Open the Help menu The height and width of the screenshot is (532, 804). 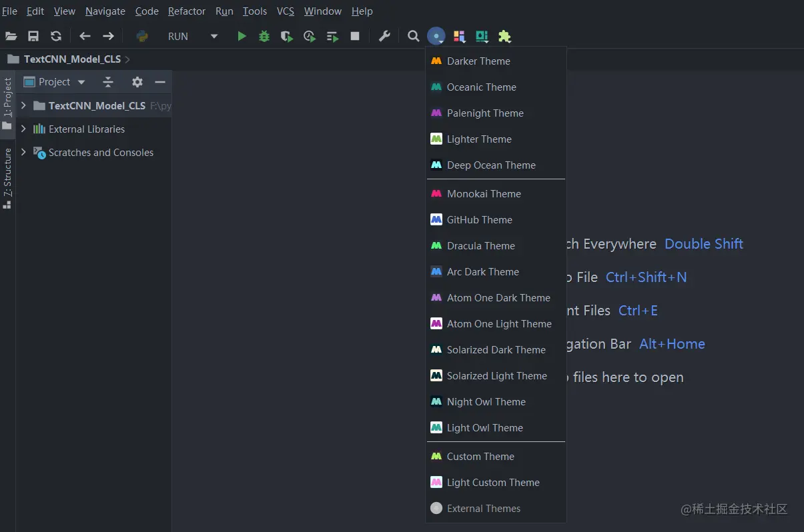coord(362,11)
